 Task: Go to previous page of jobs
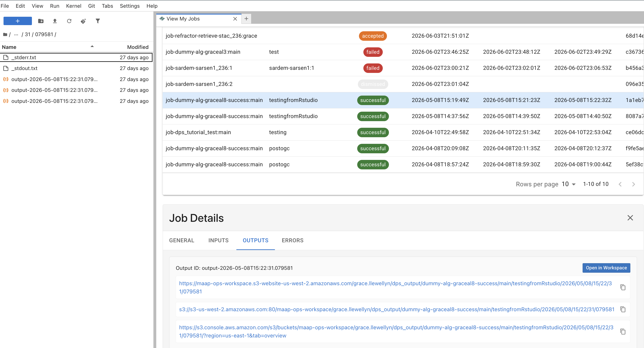[x=620, y=184]
